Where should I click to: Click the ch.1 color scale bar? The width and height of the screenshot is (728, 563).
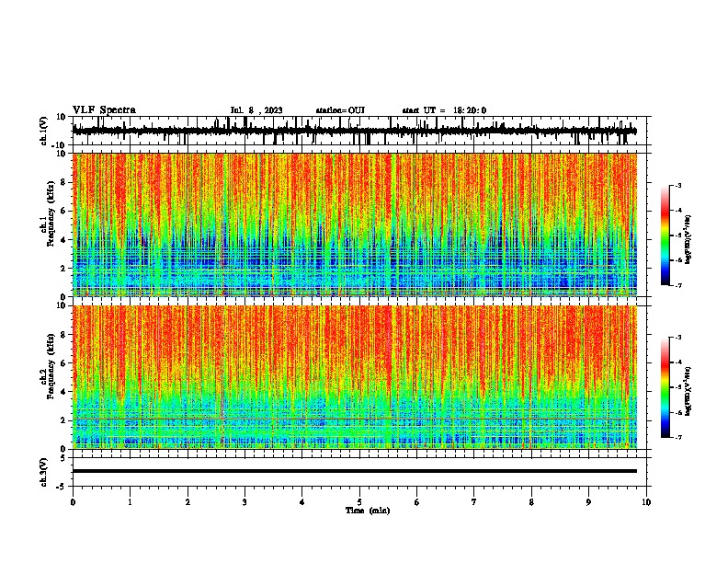(665, 236)
